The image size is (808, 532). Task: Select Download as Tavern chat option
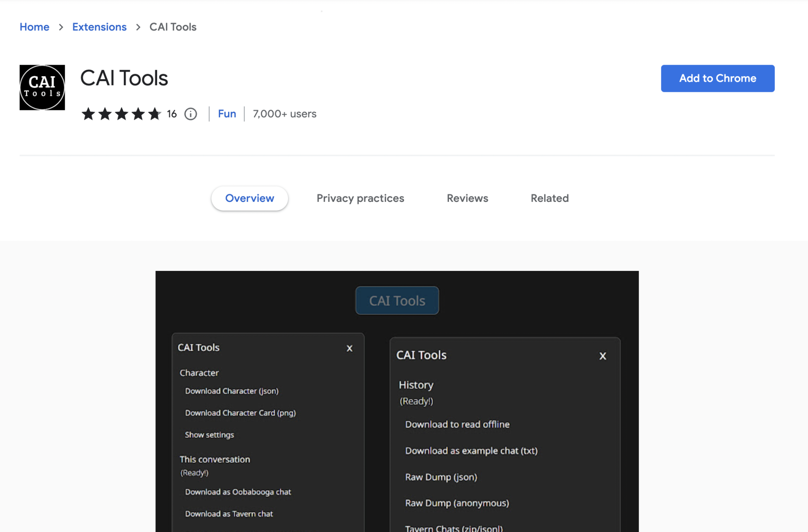[x=228, y=513]
